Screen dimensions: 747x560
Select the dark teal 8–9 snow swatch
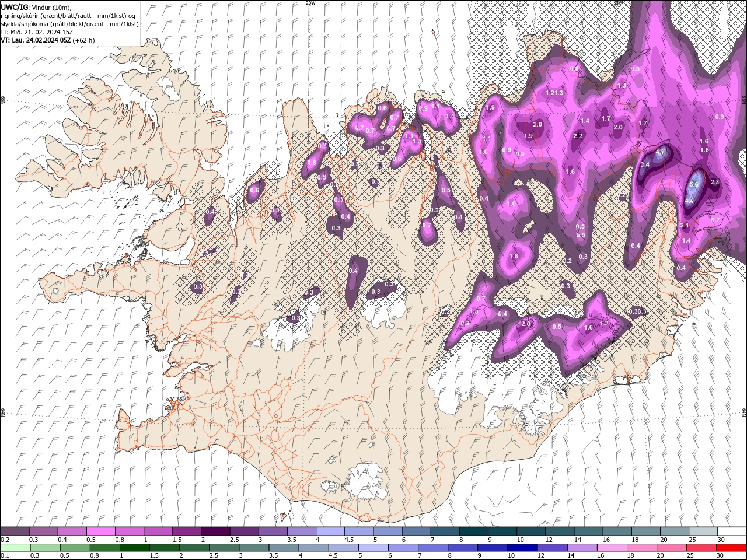pos(473,531)
